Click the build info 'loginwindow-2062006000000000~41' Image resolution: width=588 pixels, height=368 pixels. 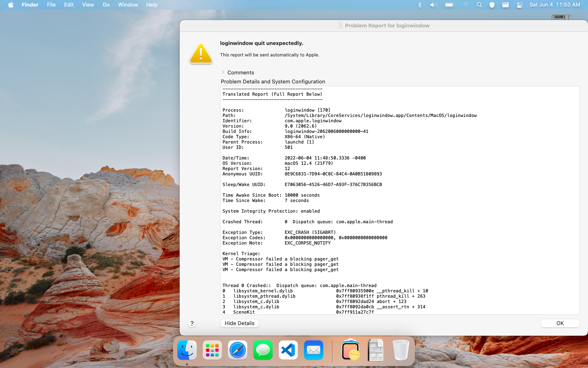click(x=327, y=132)
